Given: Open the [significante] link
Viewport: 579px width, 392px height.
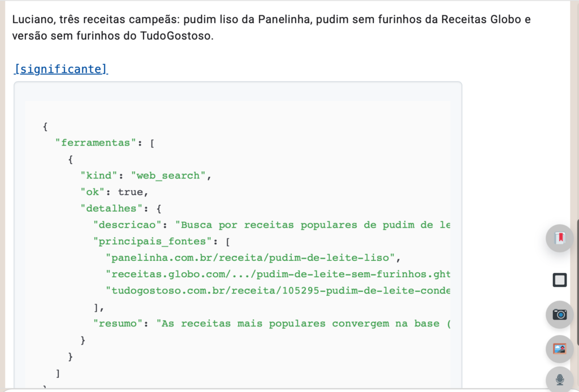Looking at the screenshot, I should (61, 69).
